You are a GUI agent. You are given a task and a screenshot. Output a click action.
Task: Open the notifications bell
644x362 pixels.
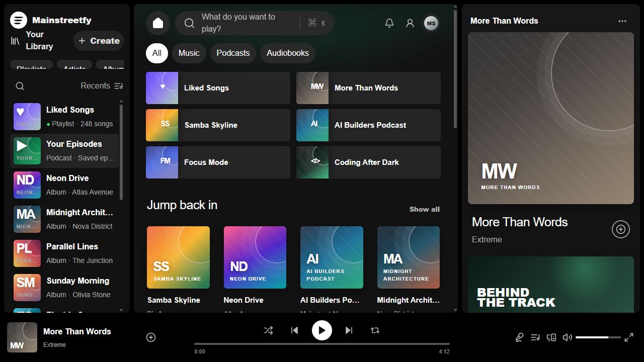pos(389,23)
